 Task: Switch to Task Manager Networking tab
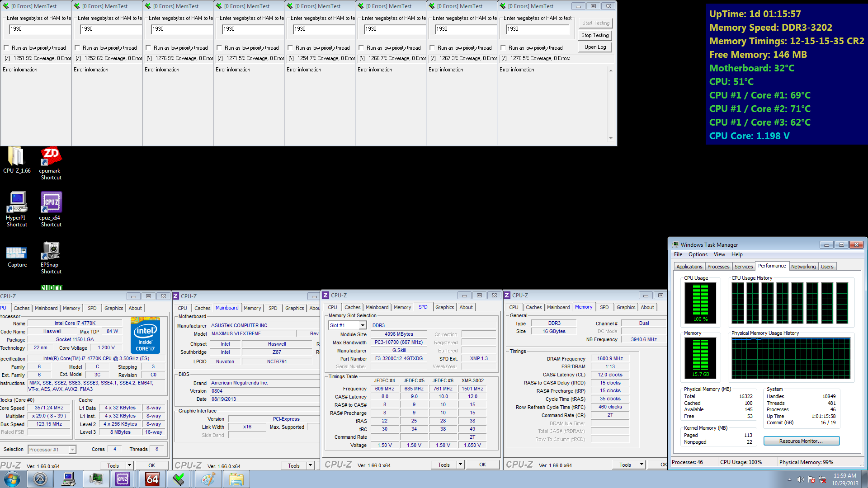pyautogui.click(x=803, y=267)
